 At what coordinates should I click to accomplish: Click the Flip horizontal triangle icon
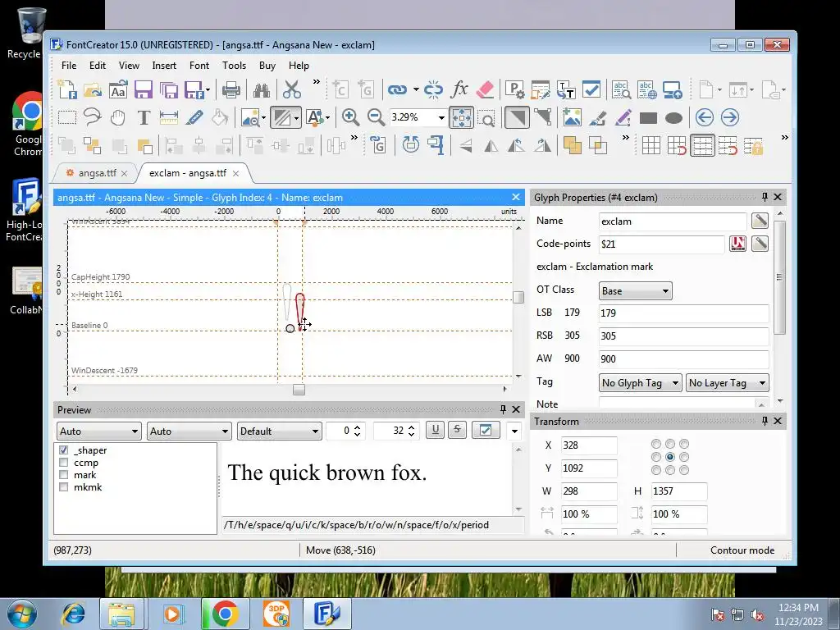[x=491, y=145]
